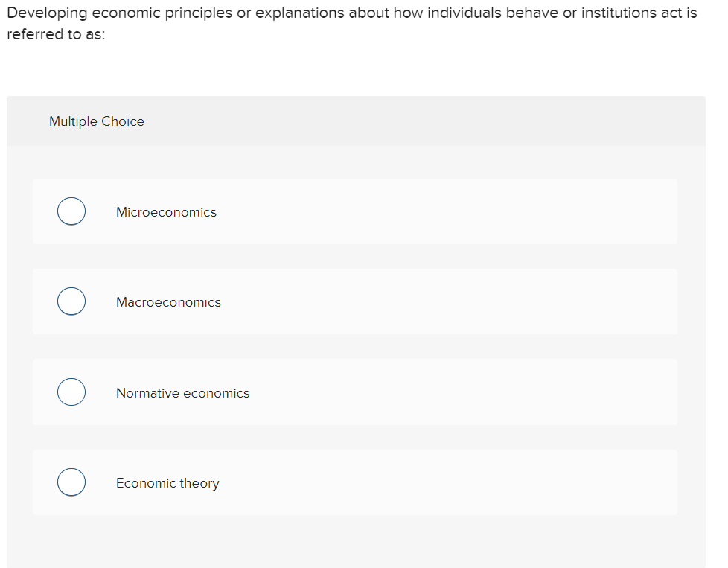Click the third answer option row
The width and height of the screenshot is (728, 568).
(355, 392)
